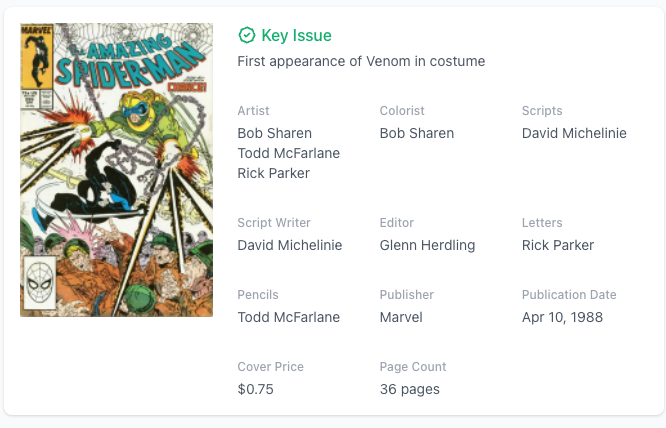Click the Key Issue checkmark badge icon
666x428 pixels.
tap(247, 36)
